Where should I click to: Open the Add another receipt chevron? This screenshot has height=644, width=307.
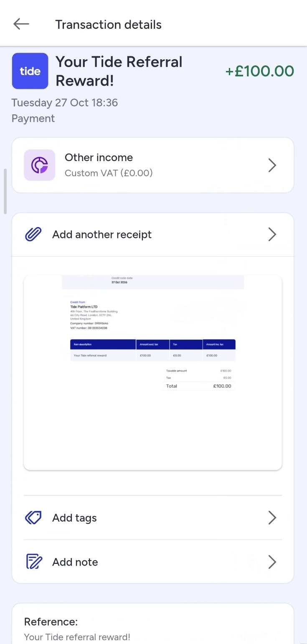pyautogui.click(x=272, y=235)
